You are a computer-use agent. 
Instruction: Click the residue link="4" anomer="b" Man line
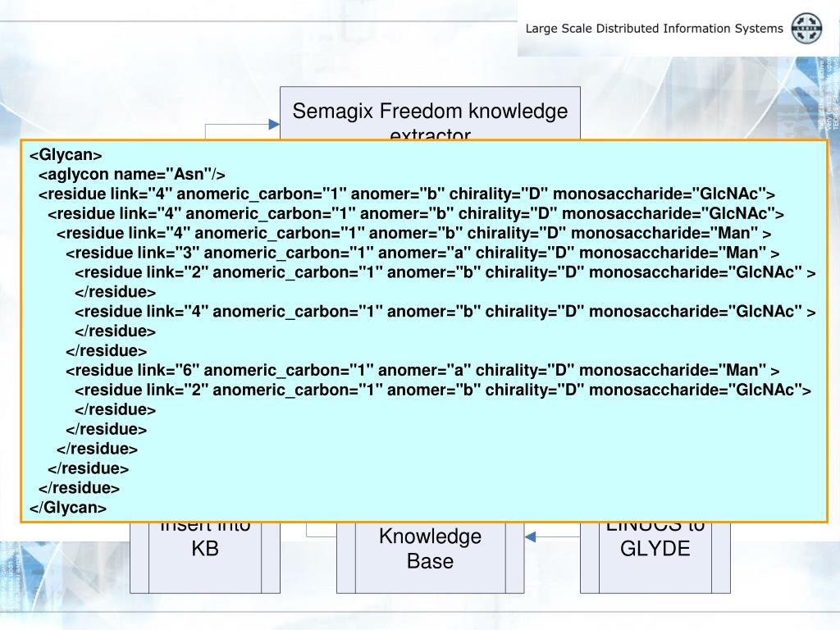coord(413,233)
